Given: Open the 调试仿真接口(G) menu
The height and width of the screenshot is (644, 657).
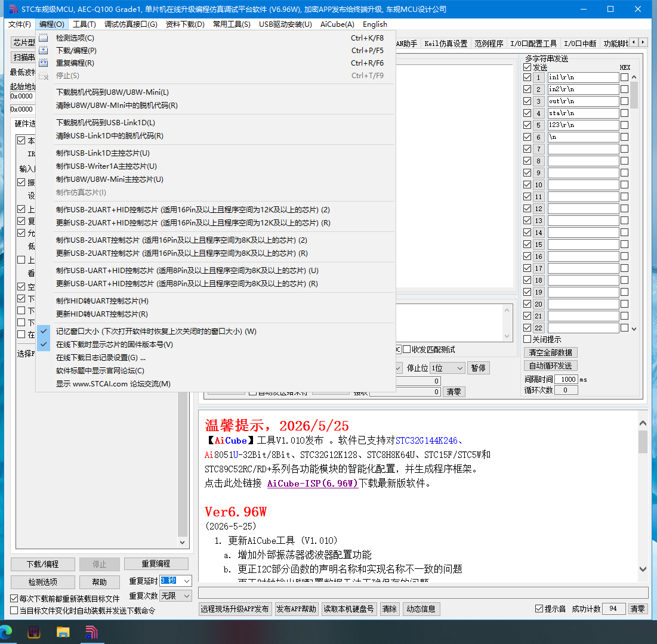Looking at the screenshot, I should coord(131,24).
